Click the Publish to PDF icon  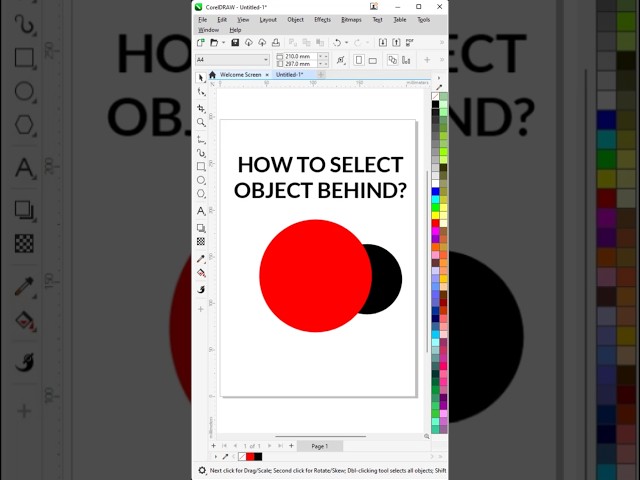coord(410,42)
